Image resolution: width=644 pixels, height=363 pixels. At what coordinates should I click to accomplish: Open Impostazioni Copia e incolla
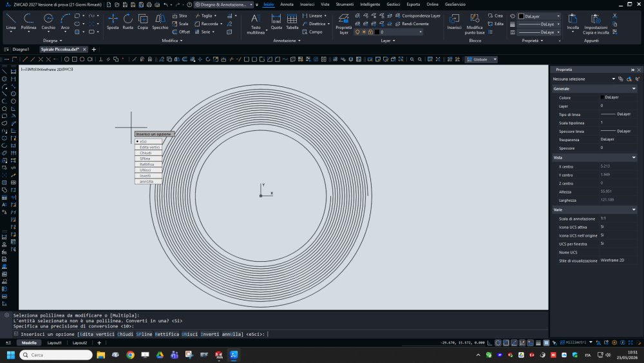pos(596,24)
